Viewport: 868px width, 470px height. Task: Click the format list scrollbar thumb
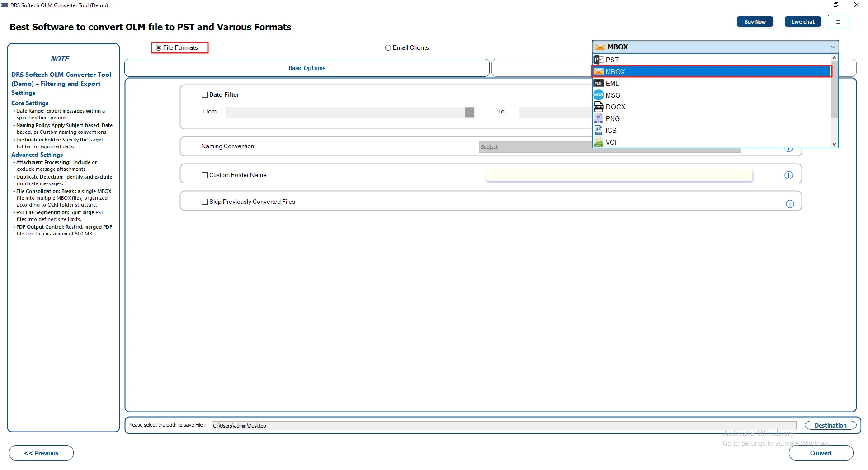click(x=834, y=90)
